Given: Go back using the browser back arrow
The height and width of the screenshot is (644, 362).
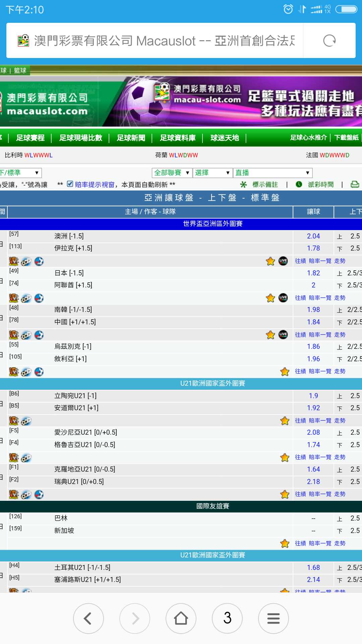Looking at the screenshot, I should coord(88,618).
